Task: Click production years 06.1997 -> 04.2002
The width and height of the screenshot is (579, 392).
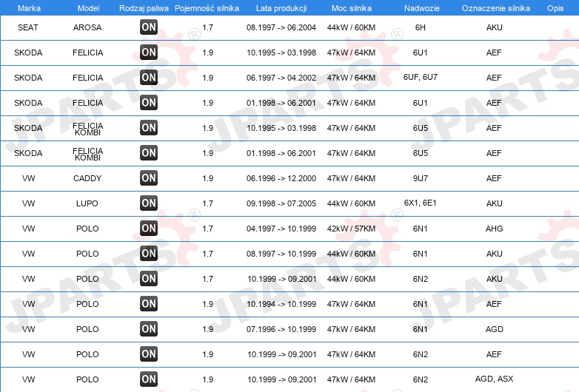Action: 281,78
